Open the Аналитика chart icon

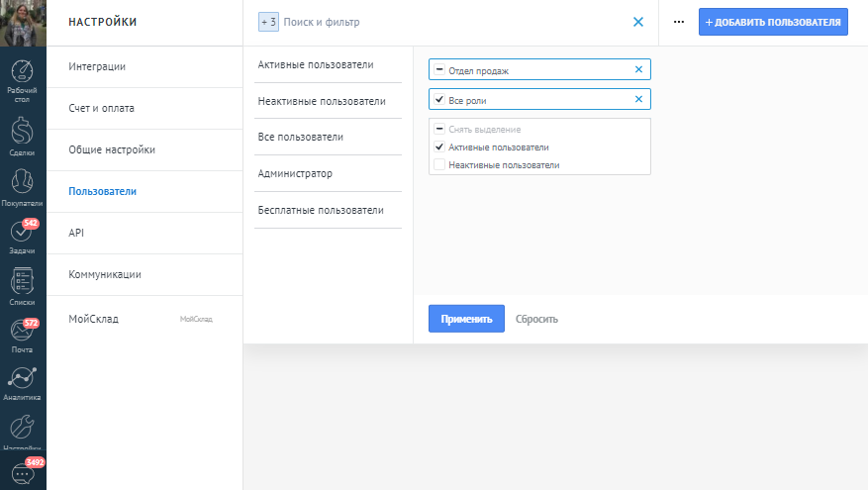[22, 381]
